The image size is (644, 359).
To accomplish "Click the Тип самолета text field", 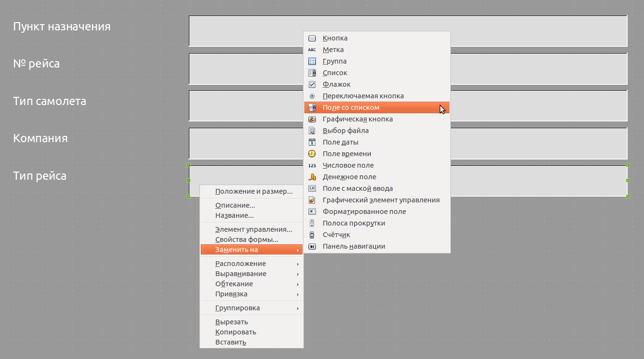I will [x=408, y=106].
